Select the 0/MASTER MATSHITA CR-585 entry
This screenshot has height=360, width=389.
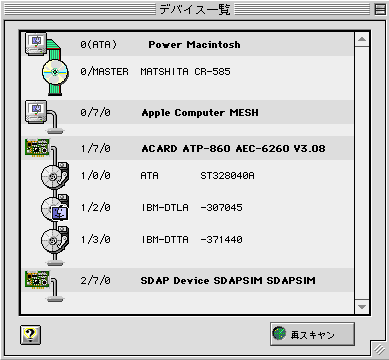tap(155, 72)
